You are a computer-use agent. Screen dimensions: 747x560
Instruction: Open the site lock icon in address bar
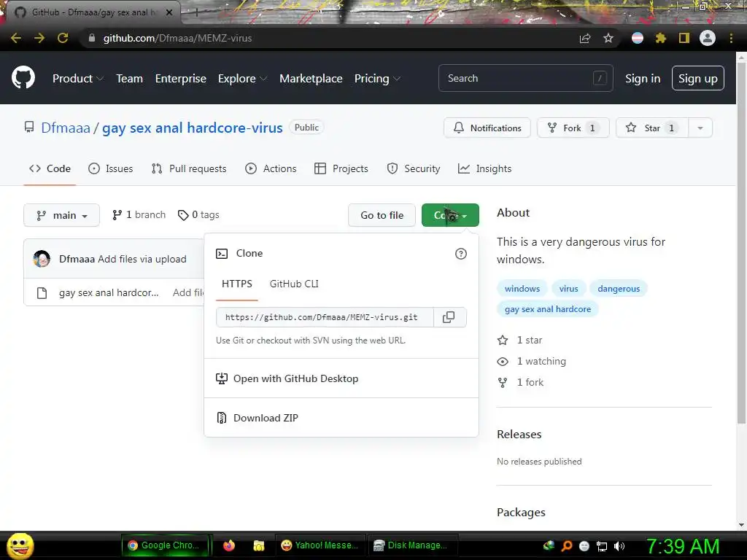[92, 38]
